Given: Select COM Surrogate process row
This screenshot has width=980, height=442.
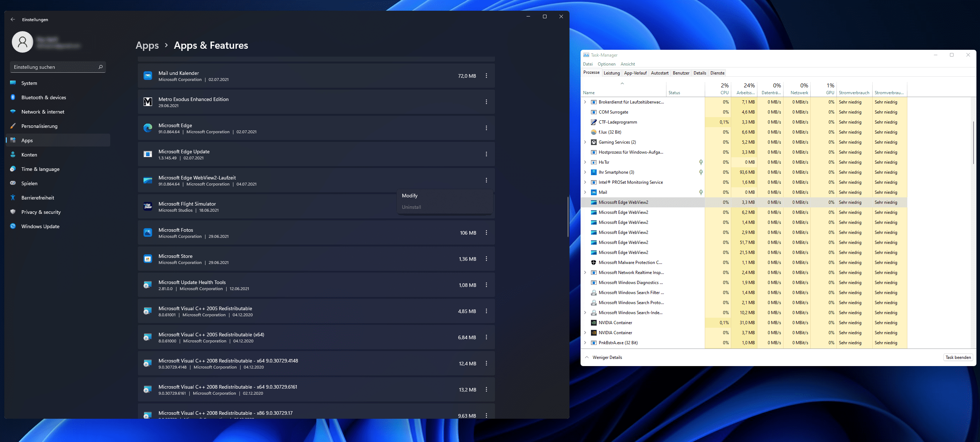Looking at the screenshot, I should click(744, 112).
